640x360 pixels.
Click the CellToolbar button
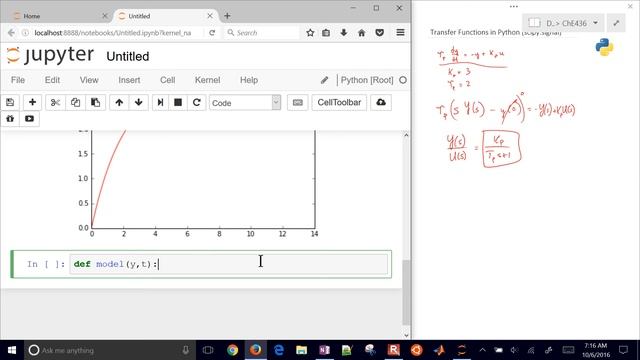point(339,102)
